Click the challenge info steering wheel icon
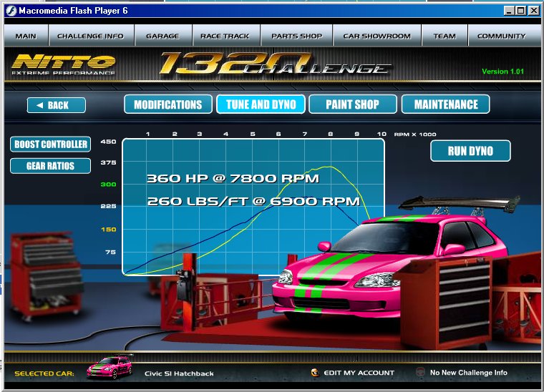 point(420,373)
